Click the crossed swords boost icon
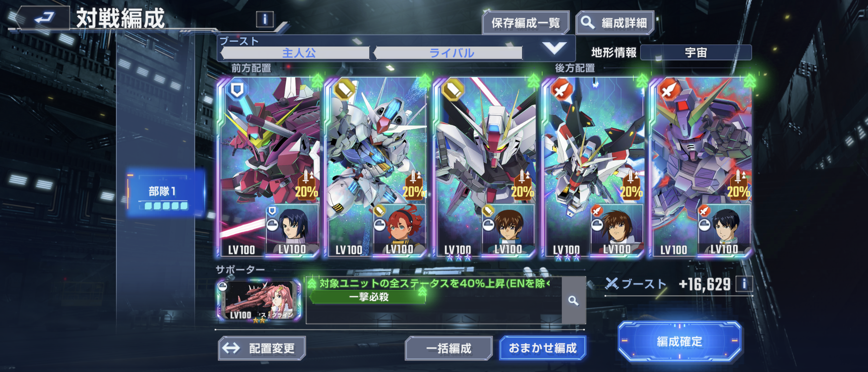The height and width of the screenshot is (372, 868). (612, 284)
